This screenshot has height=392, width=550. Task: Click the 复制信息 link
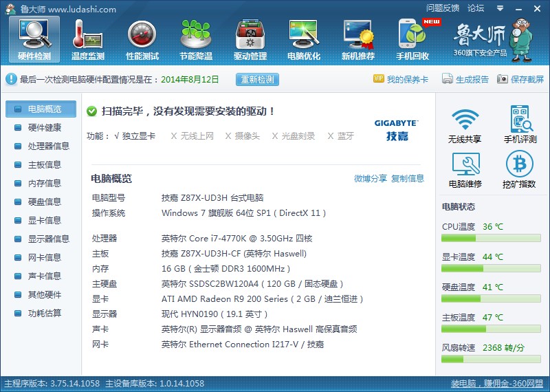click(408, 179)
